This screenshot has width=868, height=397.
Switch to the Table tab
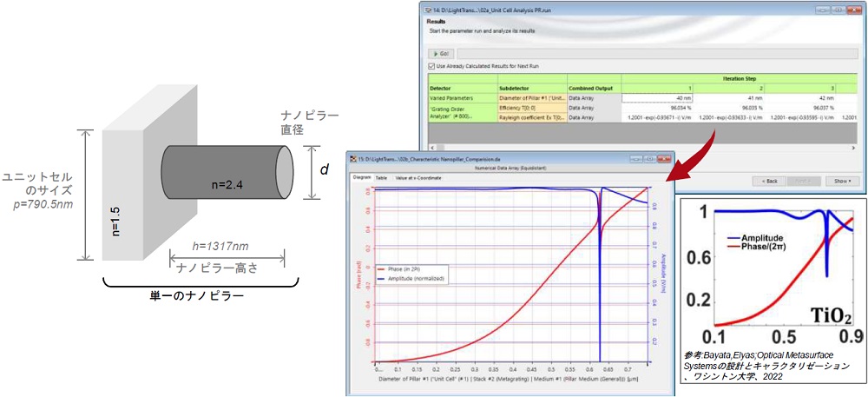(382, 177)
